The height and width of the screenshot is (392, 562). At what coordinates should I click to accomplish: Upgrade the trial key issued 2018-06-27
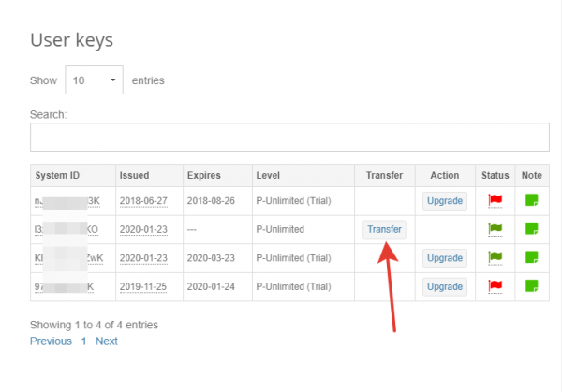pos(444,200)
